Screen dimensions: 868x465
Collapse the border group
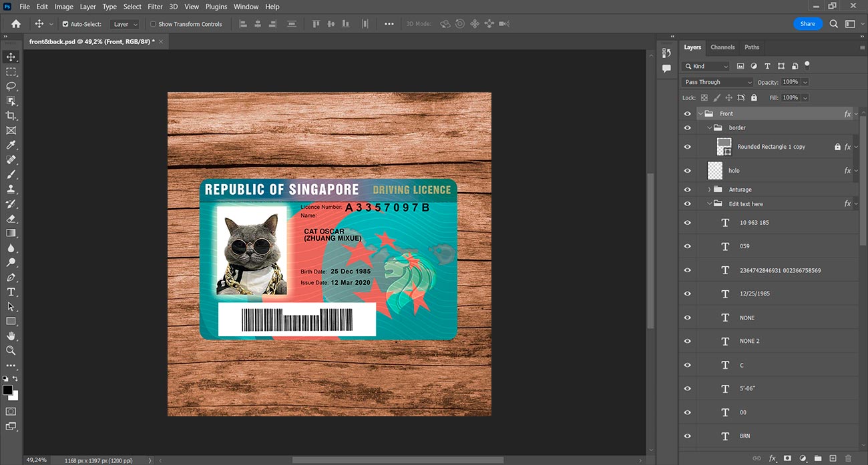[x=710, y=127]
